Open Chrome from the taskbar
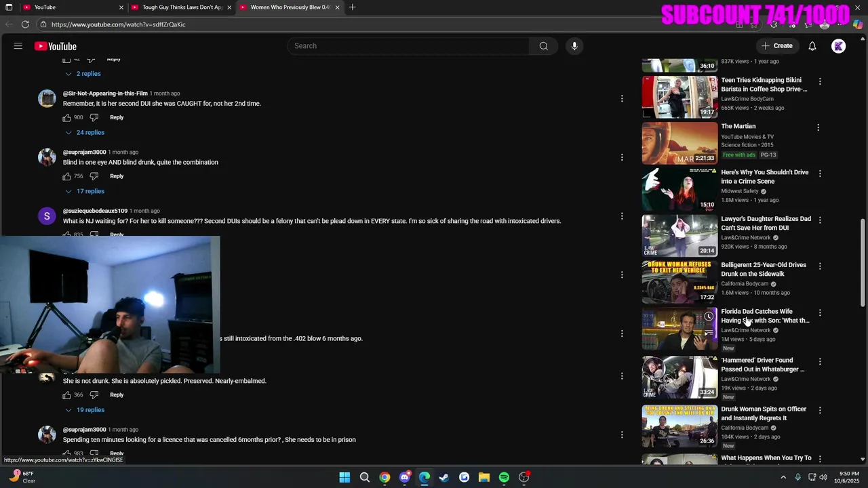The height and width of the screenshot is (488, 868). click(384, 477)
